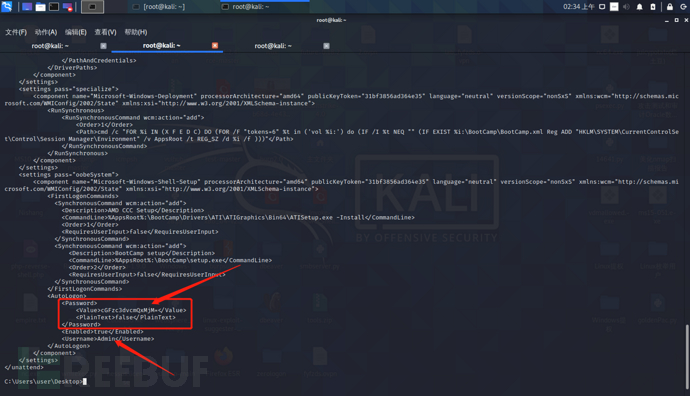Click the AMD CCC Setup Description line
The height and width of the screenshot is (396, 690).
[132, 210]
